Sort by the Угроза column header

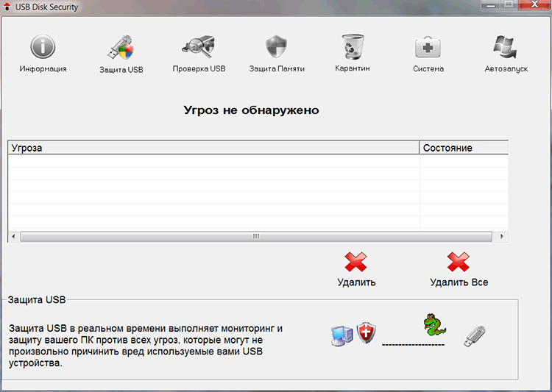(x=213, y=148)
